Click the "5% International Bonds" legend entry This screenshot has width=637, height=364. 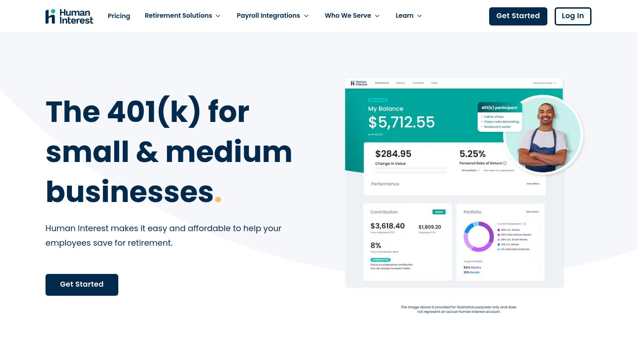click(513, 249)
